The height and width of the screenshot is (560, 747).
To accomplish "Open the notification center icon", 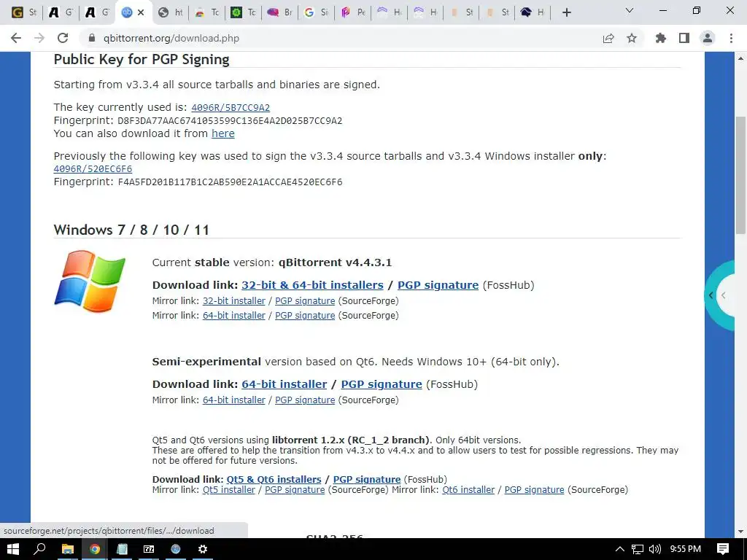I will tap(723, 549).
